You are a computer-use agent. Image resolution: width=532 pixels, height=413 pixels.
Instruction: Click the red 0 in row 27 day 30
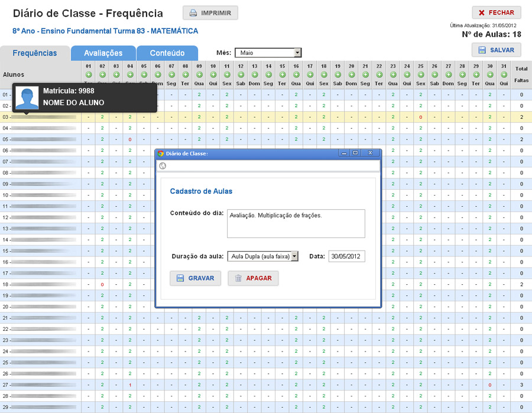(490, 385)
